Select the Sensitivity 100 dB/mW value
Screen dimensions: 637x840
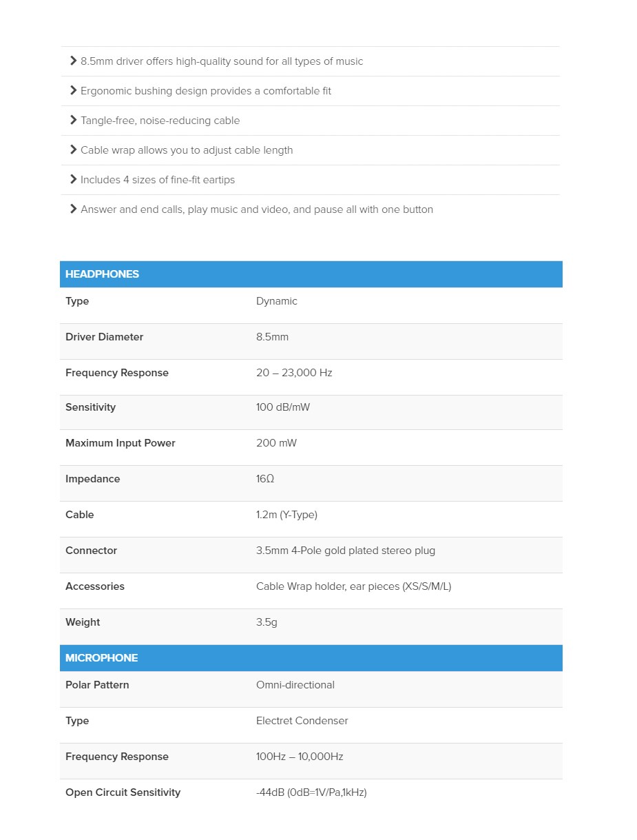point(283,407)
